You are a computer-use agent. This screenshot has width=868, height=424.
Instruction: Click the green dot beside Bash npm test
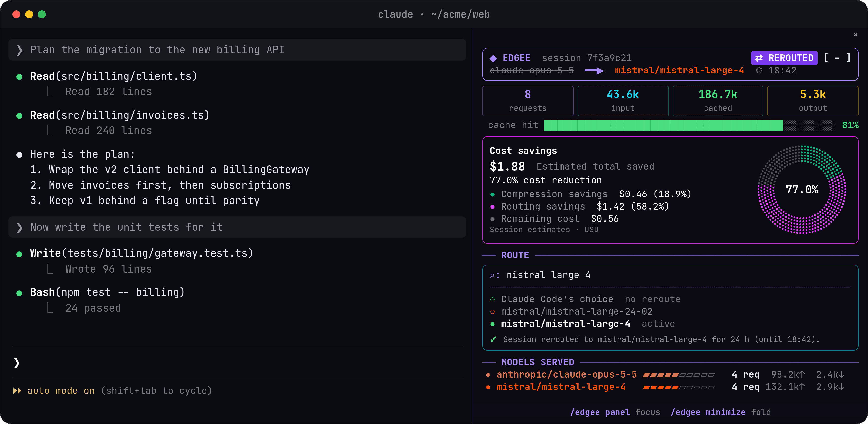[x=19, y=293]
